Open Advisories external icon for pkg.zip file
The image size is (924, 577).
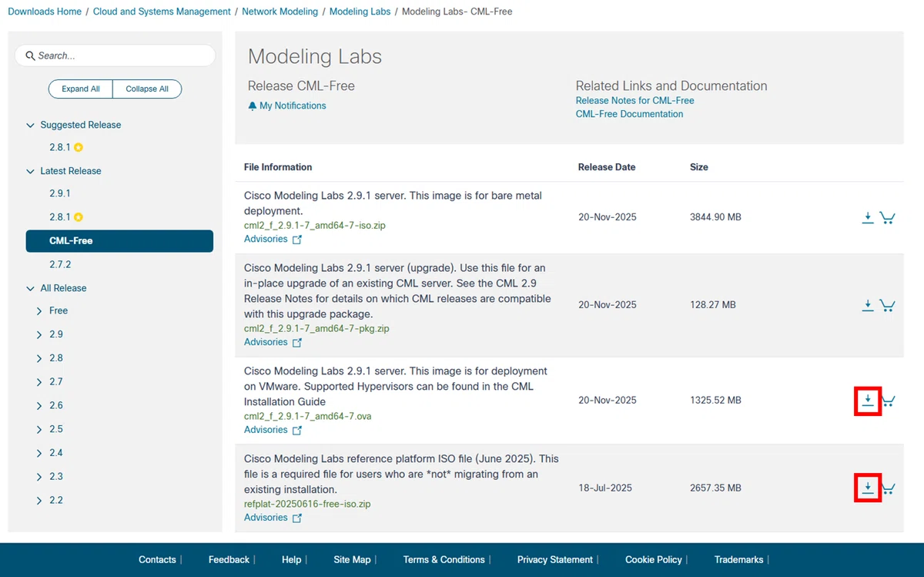coord(297,343)
